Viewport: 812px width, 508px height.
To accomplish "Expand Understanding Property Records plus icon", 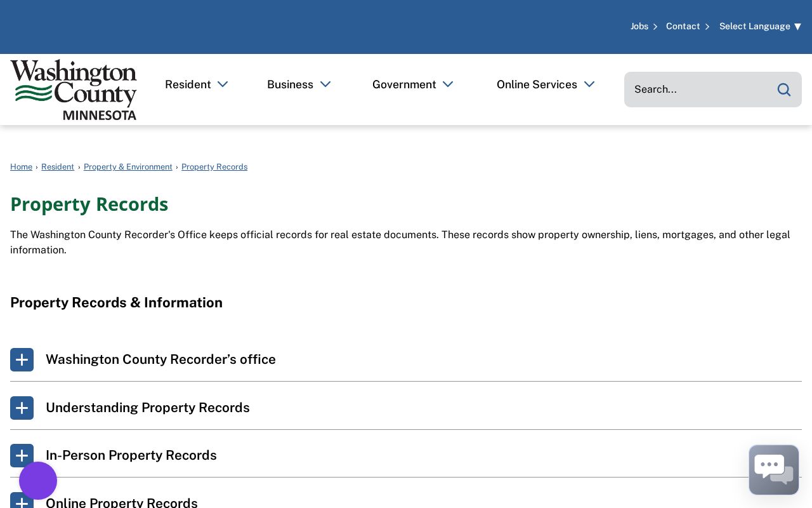I will tap(22, 408).
